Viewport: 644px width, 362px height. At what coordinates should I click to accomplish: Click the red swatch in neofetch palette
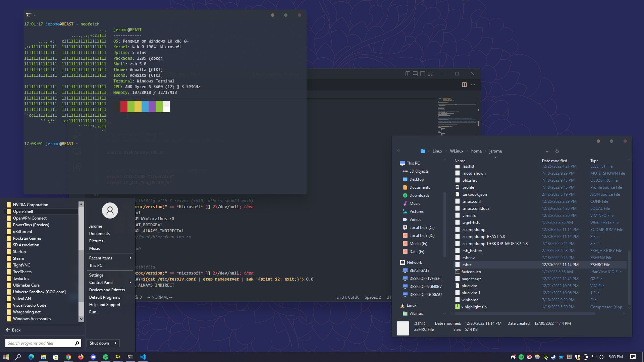pos(124,107)
